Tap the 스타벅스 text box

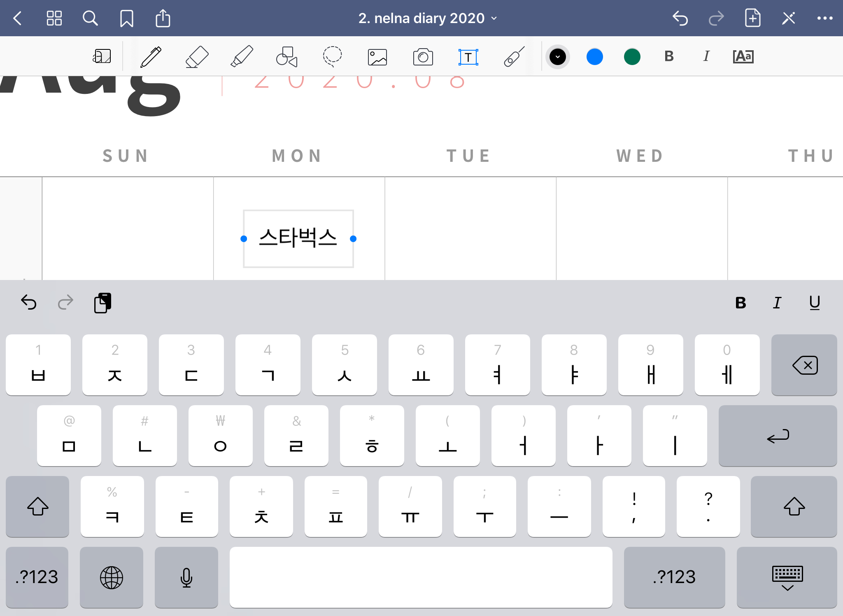click(x=298, y=238)
